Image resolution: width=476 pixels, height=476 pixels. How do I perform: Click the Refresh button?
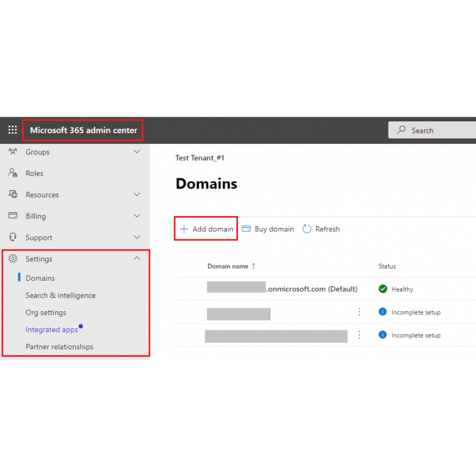coord(321,229)
